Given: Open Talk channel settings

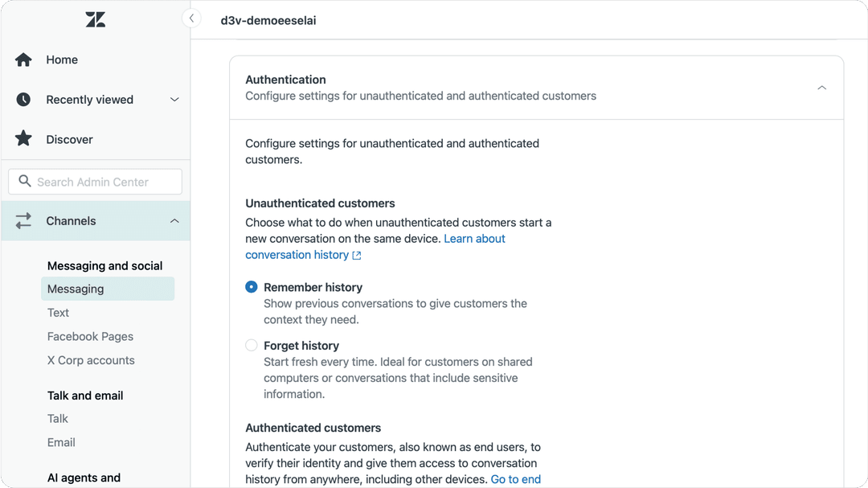Looking at the screenshot, I should coord(57,419).
